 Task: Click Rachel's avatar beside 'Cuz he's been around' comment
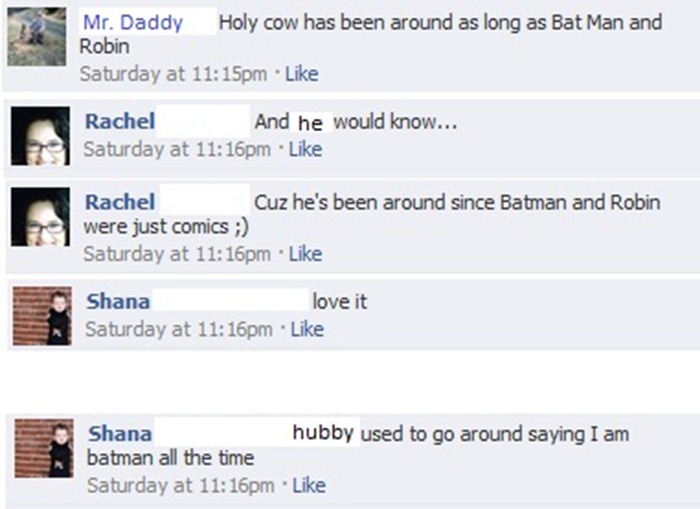40,217
